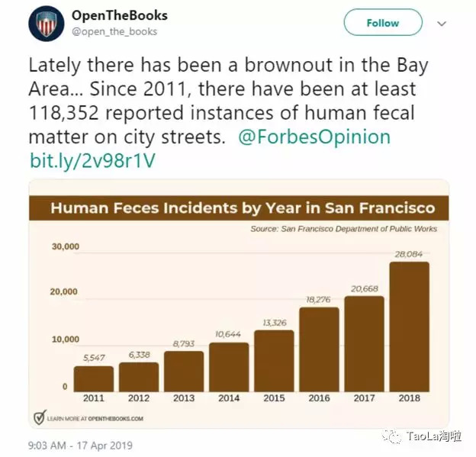Click the checkmark logo in chart footer

coord(40,417)
